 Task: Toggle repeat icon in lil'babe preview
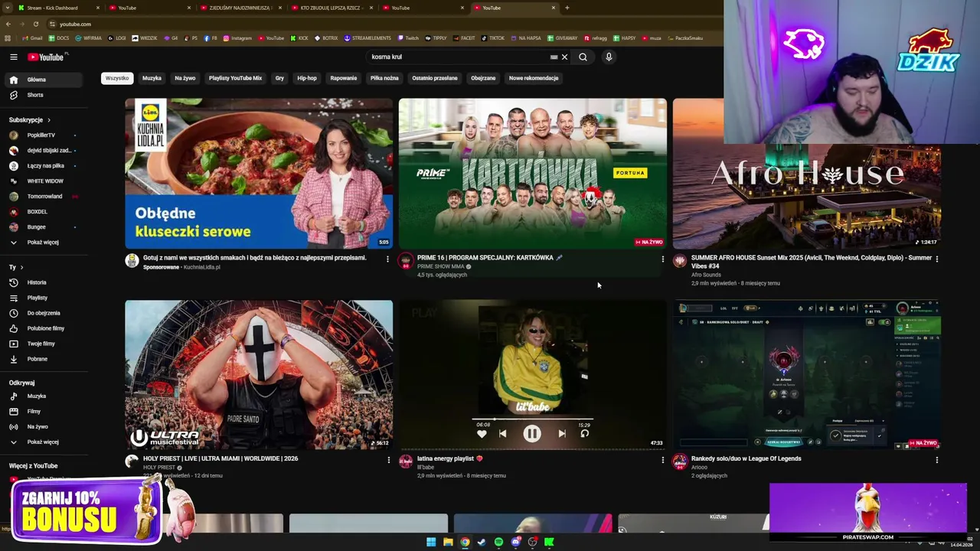pyautogui.click(x=584, y=434)
